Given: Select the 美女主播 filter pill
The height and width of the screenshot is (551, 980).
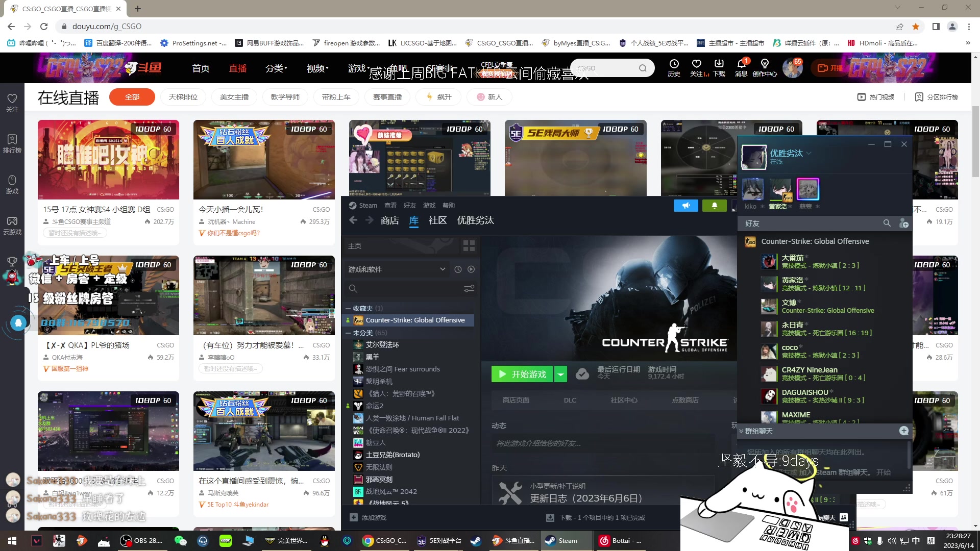Looking at the screenshot, I should click(234, 97).
